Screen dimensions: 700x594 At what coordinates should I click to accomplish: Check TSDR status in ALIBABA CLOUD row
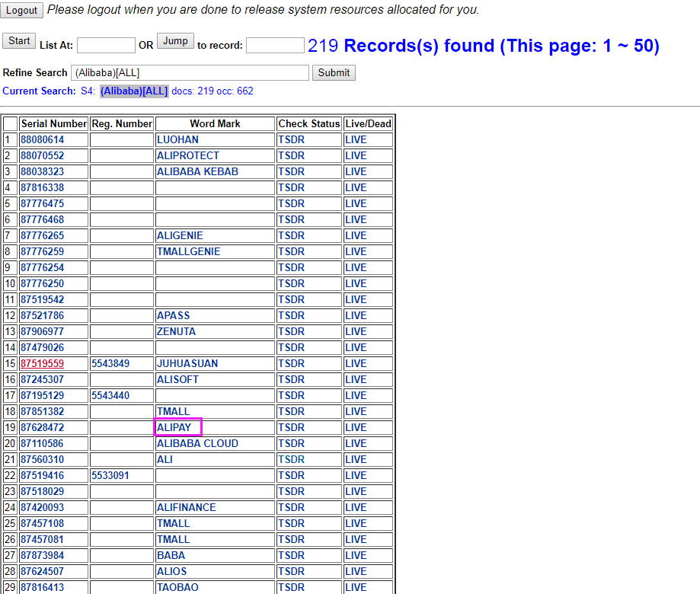[291, 444]
